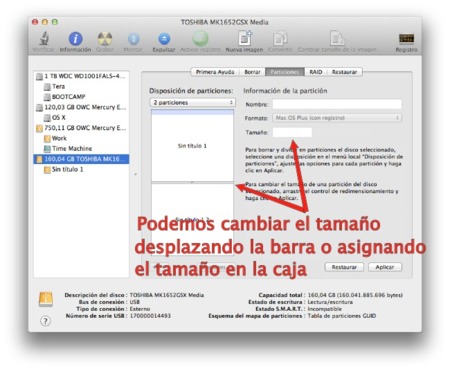Open the Información toolbar icon
The width and height of the screenshot is (450, 371).
tap(76, 39)
